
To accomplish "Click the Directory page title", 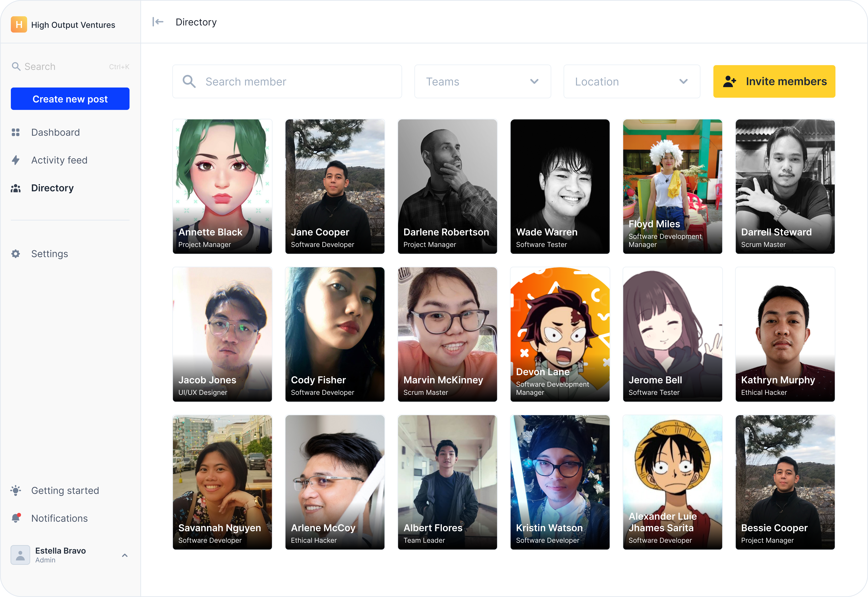I will pos(196,22).
